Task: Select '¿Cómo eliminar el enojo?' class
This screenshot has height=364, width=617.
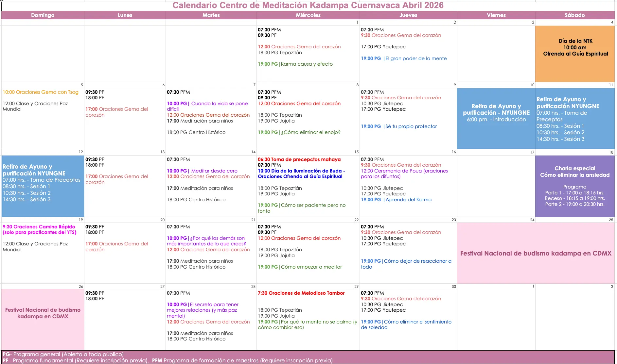Action: 310,132
